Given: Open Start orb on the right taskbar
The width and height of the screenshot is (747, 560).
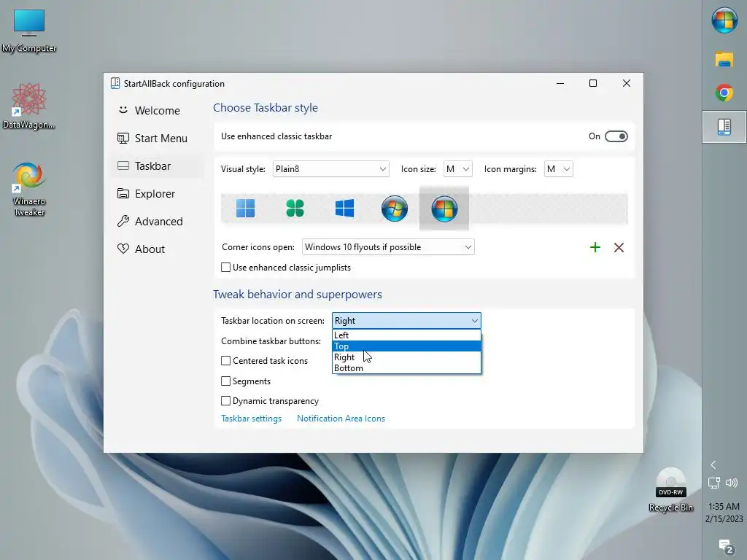Looking at the screenshot, I should click(x=724, y=20).
